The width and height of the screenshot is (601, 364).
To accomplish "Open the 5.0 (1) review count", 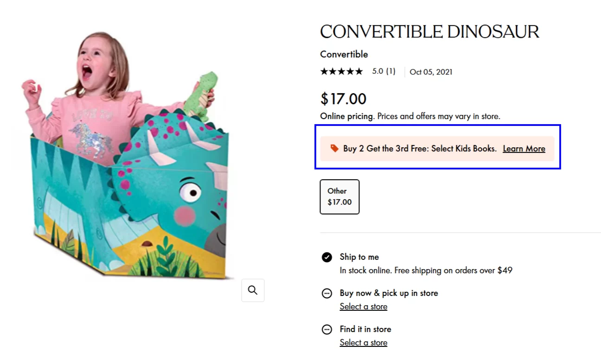I will (384, 72).
